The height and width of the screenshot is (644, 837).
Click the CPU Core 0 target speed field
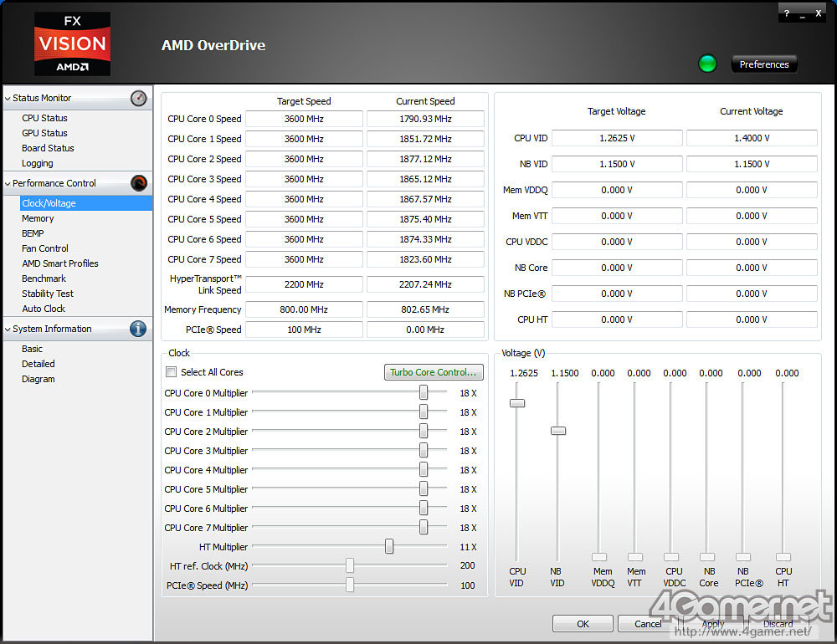pos(304,119)
